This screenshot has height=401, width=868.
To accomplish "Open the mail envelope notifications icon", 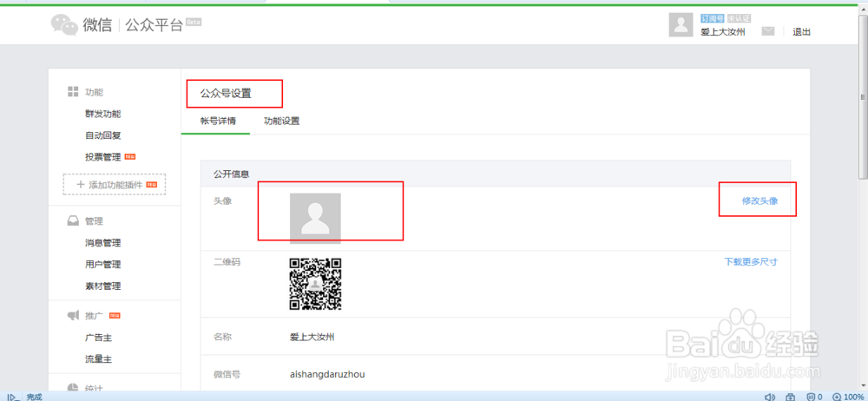I will (768, 31).
